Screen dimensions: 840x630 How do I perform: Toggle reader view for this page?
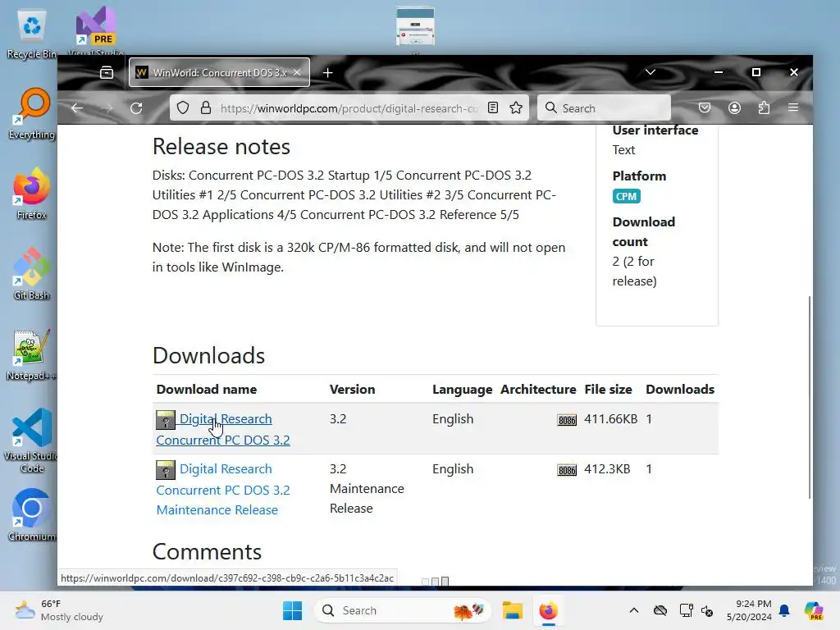(x=493, y=108)
